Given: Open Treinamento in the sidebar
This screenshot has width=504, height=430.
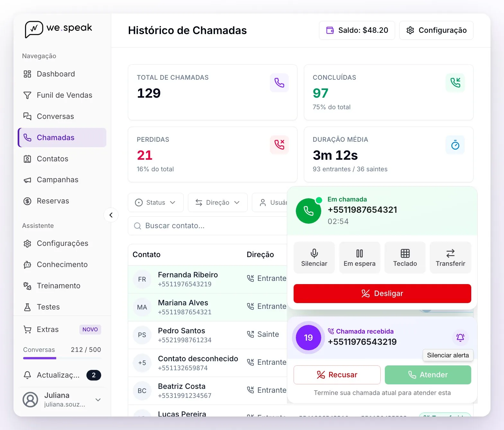Looking at the screenshot, I should (62, 286).
